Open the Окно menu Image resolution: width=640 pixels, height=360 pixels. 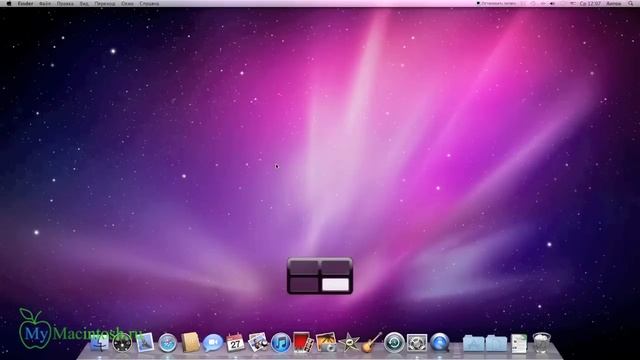(127, 3)
